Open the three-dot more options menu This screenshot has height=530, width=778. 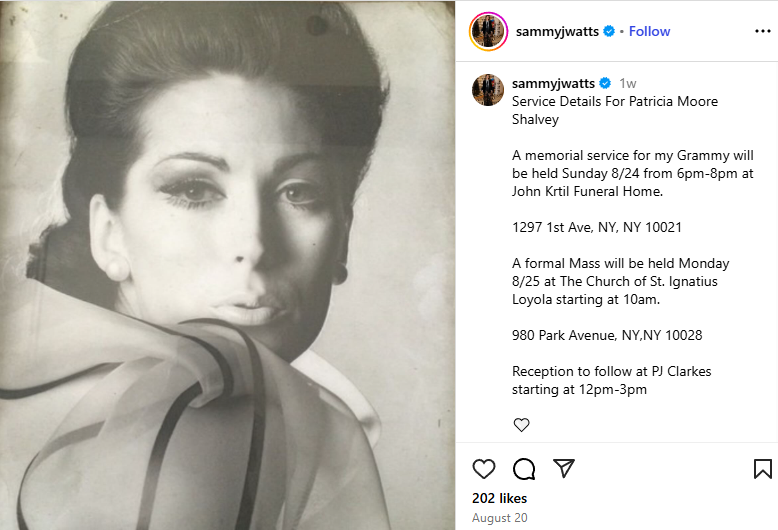coord(763,31)
